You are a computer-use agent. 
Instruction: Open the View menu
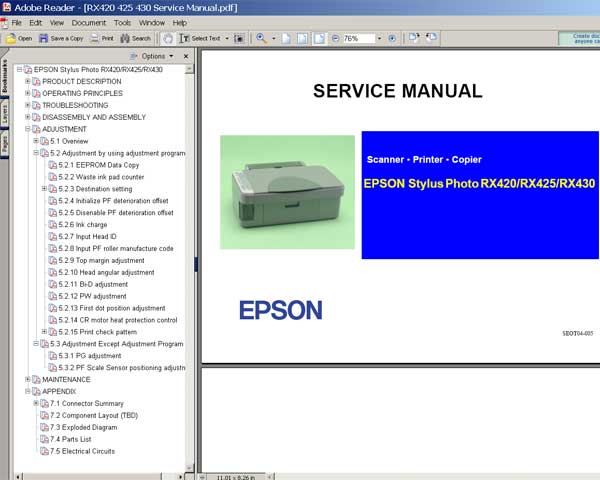click(57, 23)
